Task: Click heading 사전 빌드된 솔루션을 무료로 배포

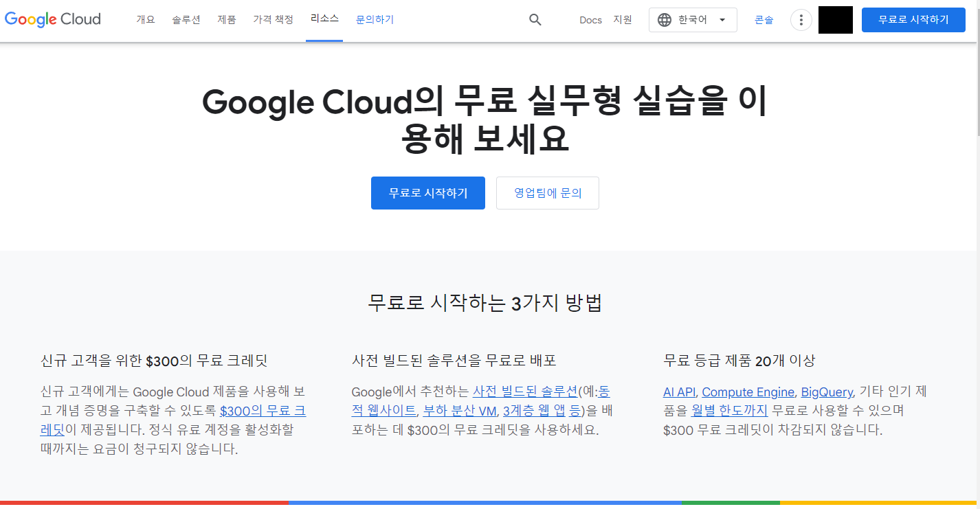Action: [x=454, y=361]
